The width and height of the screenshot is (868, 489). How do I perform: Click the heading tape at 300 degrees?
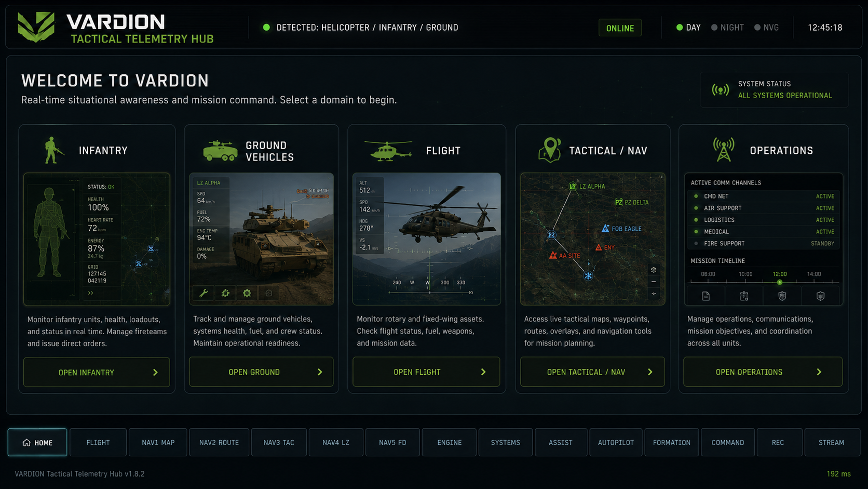445,283
